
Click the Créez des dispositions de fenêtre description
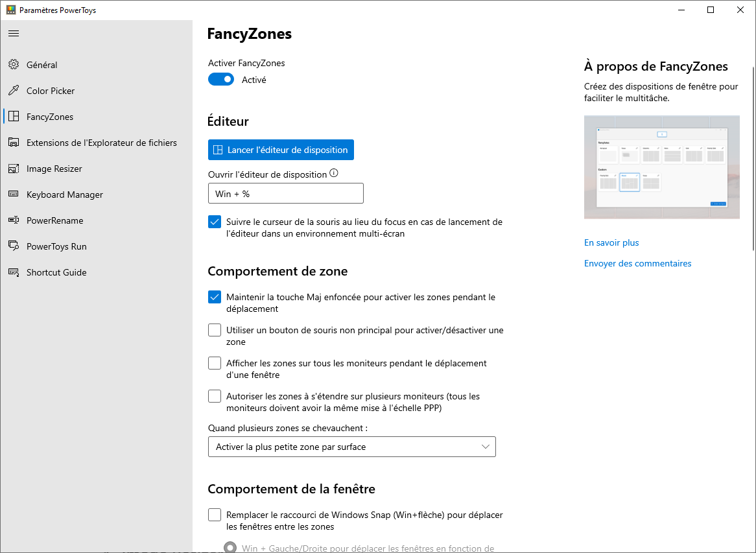[x=661, y=92]
